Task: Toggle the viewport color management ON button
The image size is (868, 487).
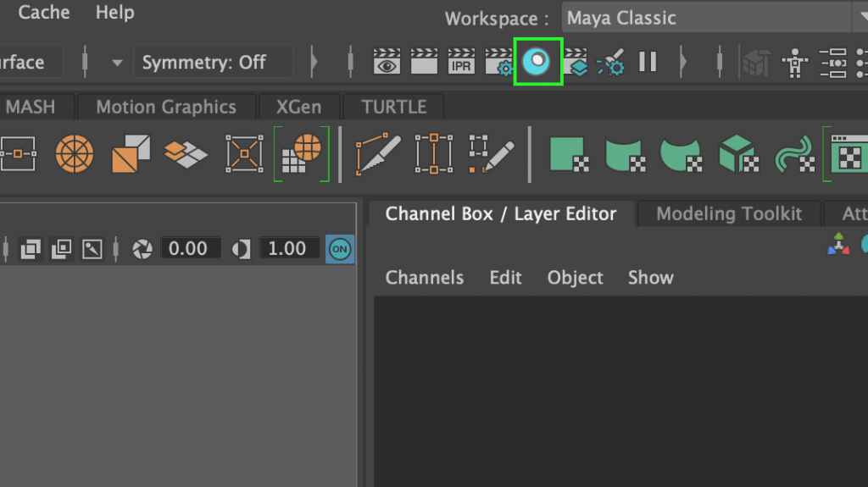Action: pos(340,249)
